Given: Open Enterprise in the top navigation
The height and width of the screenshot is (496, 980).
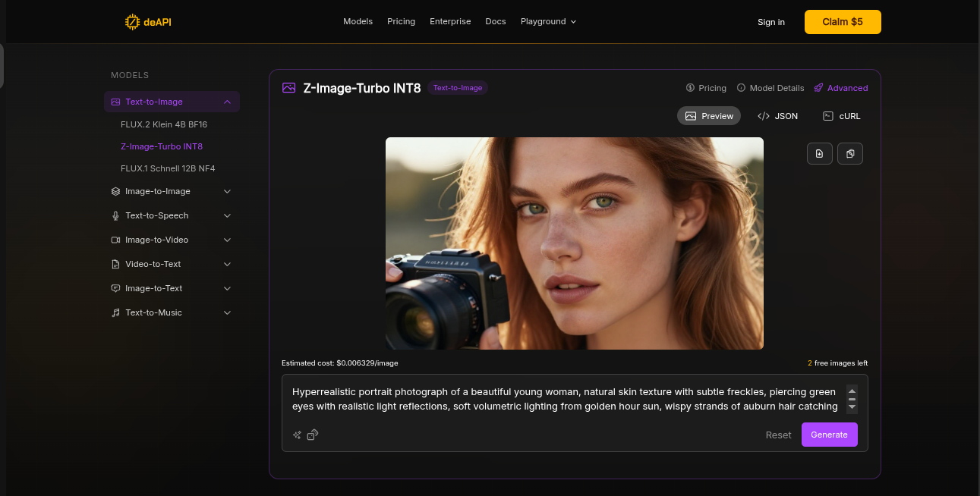Looking at the screenshot, I should 450,22.
